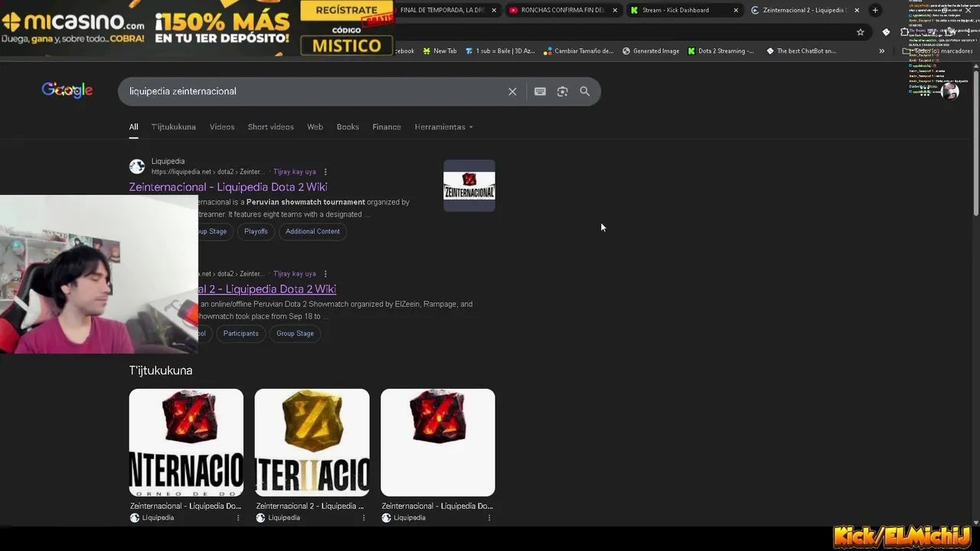Open the three-dot menu of Zeinternacional 2 result
The height and width of the screenshot is (551, 980).
325,274
